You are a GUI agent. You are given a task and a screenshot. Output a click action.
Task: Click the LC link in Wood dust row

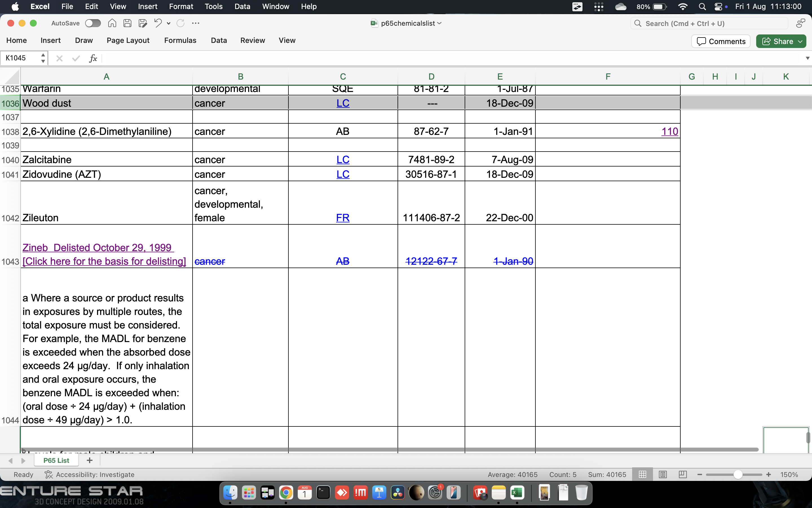coord(343,103)
